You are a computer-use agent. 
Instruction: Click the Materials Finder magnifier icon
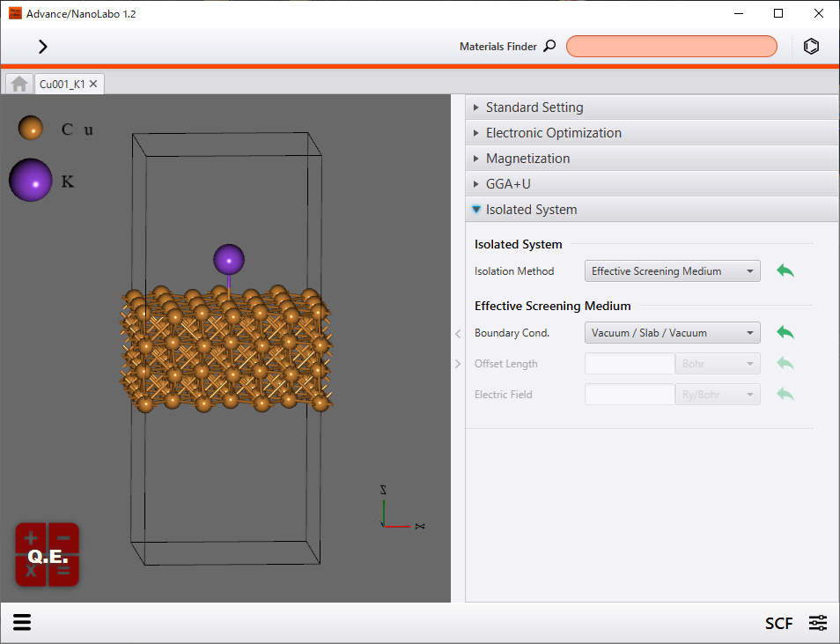(x=549, y=47)
